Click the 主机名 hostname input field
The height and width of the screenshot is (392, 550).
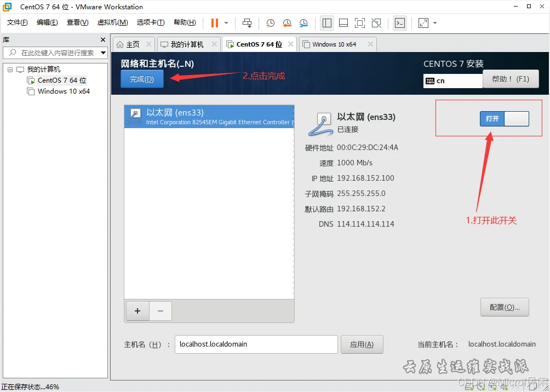pyautogui.click(x=256, y=344)
